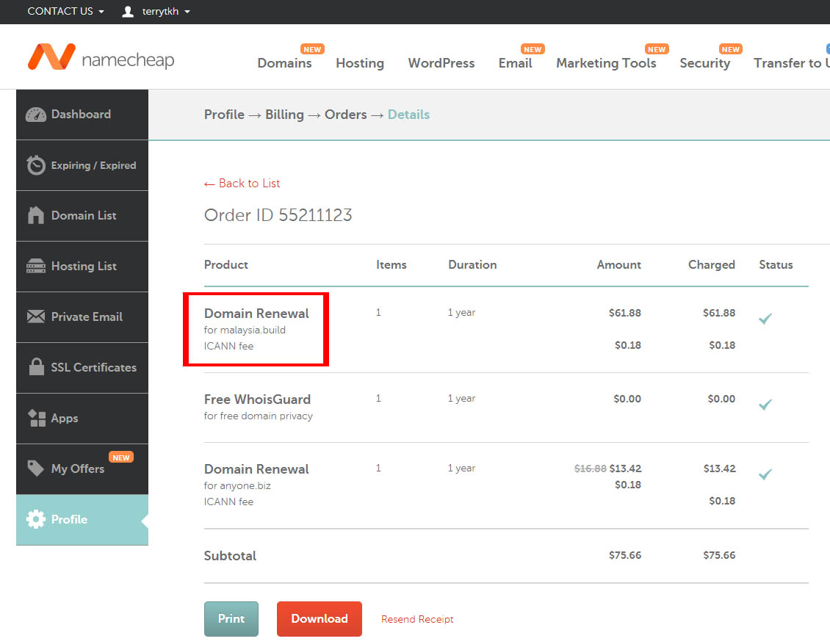Click the SSL Certificates padlock icon
The image size is (830, 644).
click(37, 366)
